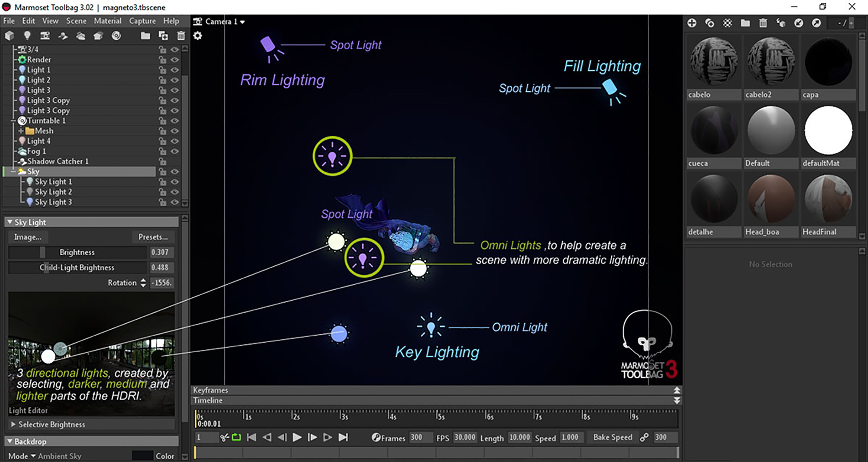The width and height of the screenshot is (868, 462).
Task: Collapse Sky Light panel section
Action: [x=10, y=222]
